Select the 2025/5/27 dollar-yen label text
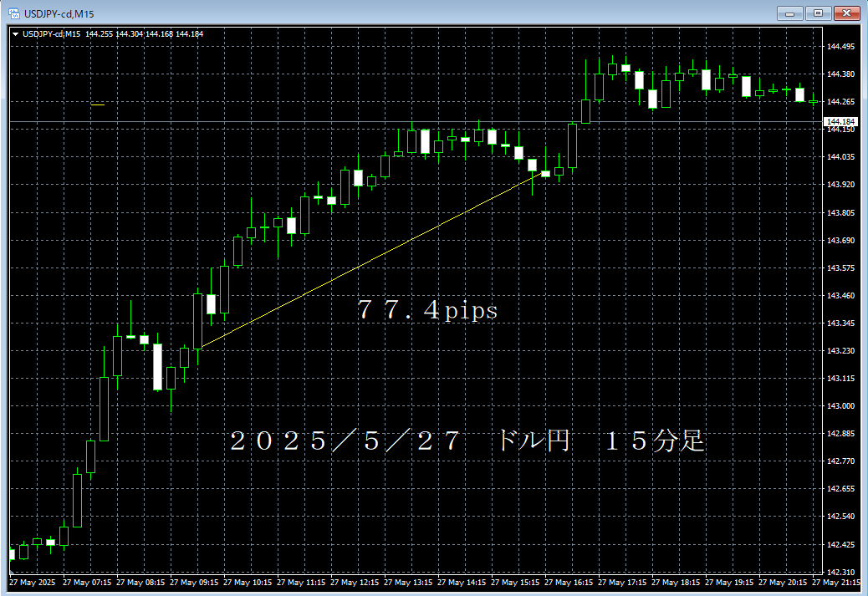The width and height of the screenshot is (868, 596). click(468, 441)
